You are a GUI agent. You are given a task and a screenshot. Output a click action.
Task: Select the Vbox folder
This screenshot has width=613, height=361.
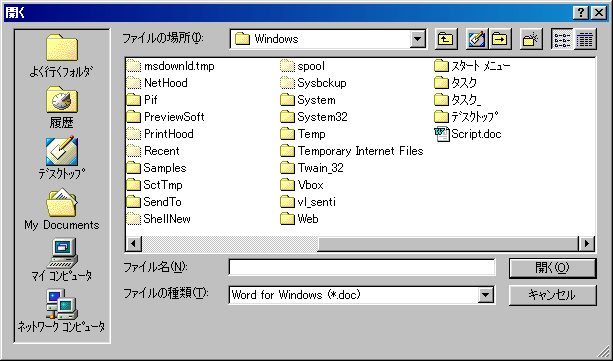pos(302,185)
